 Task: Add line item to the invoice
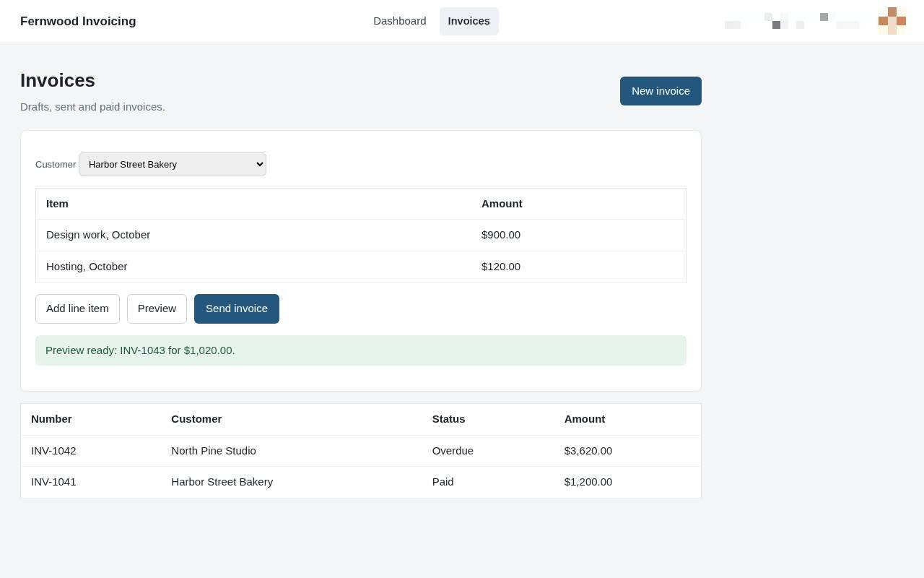[x=77, y=309]
